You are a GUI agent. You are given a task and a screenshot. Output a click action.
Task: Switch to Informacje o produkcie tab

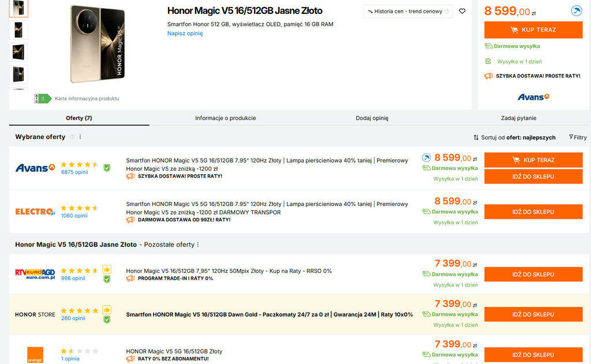pyautogui.click(x=225, y=118)
